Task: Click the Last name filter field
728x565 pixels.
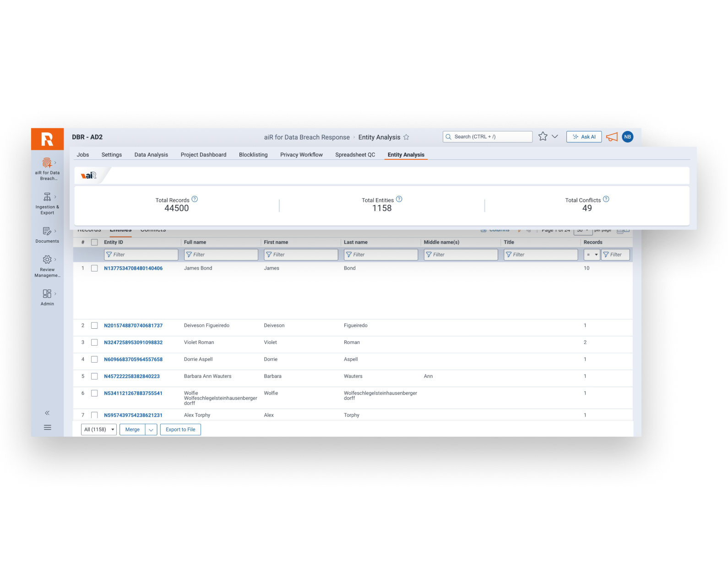Action: click(x=381, y=255)
